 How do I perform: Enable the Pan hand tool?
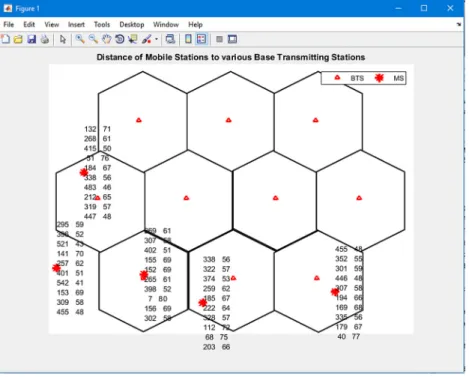[x=106, y=39]
